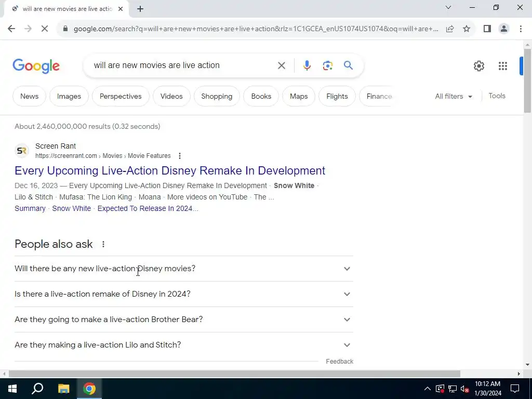Open the Screen Rant favicon
532x399 pixels.
pyautogui.click(x=22, y=150)
